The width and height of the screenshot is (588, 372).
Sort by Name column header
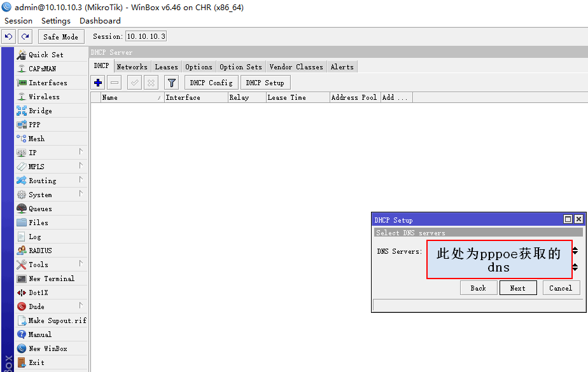[x=133, y=97]
